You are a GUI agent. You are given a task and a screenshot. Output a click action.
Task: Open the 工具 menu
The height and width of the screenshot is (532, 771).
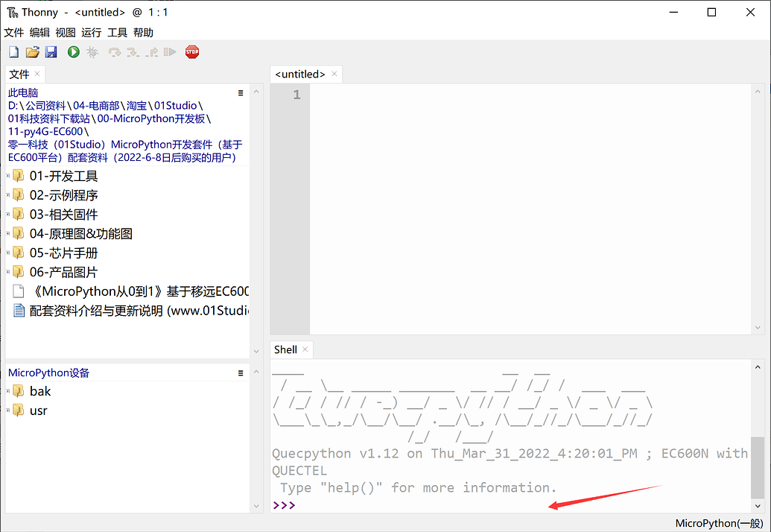point(117,33)
